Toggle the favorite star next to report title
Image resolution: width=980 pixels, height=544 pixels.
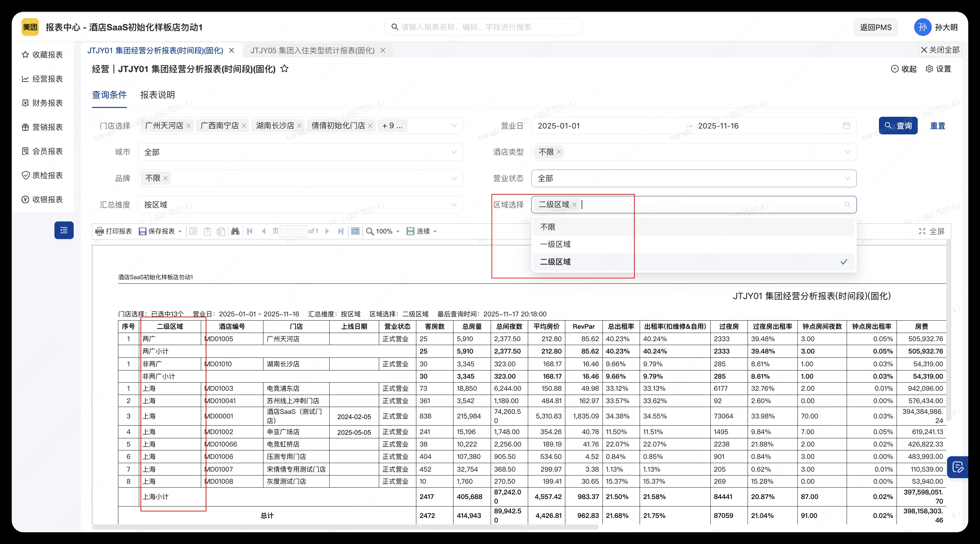point(284,68)
